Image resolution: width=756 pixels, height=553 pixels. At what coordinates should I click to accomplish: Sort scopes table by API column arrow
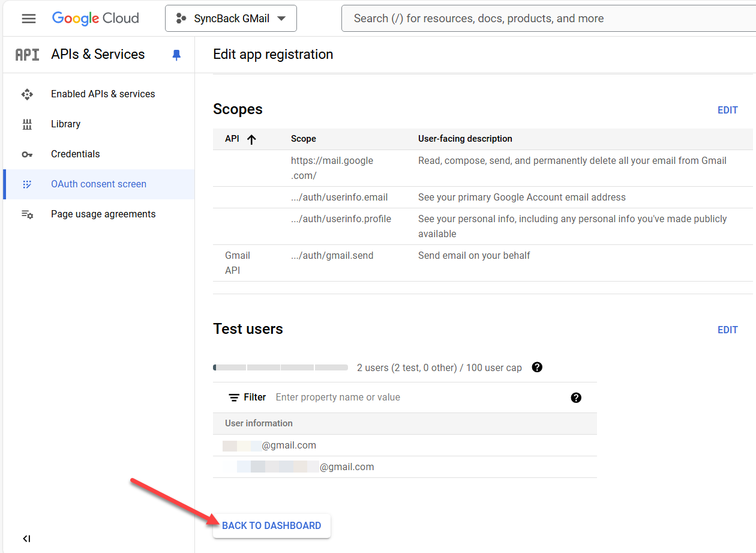251,139
